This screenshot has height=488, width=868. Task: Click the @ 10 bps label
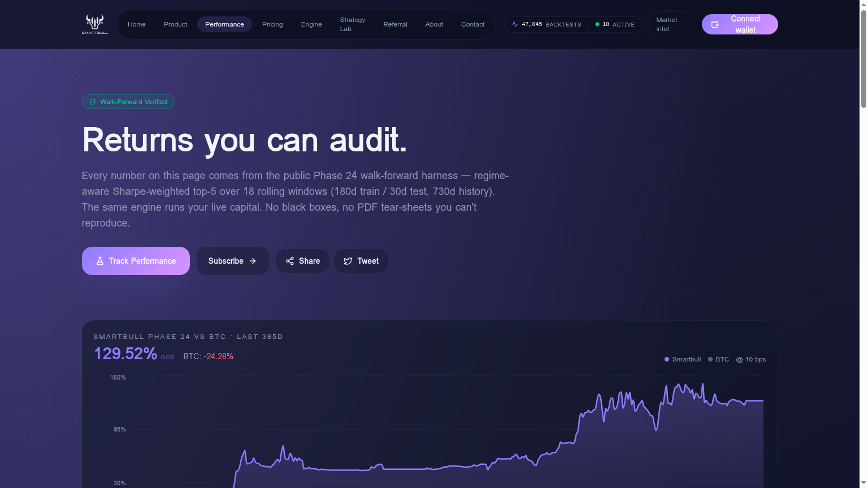point(751,359)
